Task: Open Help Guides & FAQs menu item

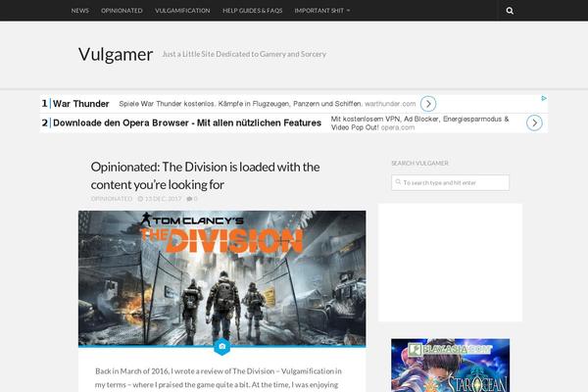Action: pos(253,11)
